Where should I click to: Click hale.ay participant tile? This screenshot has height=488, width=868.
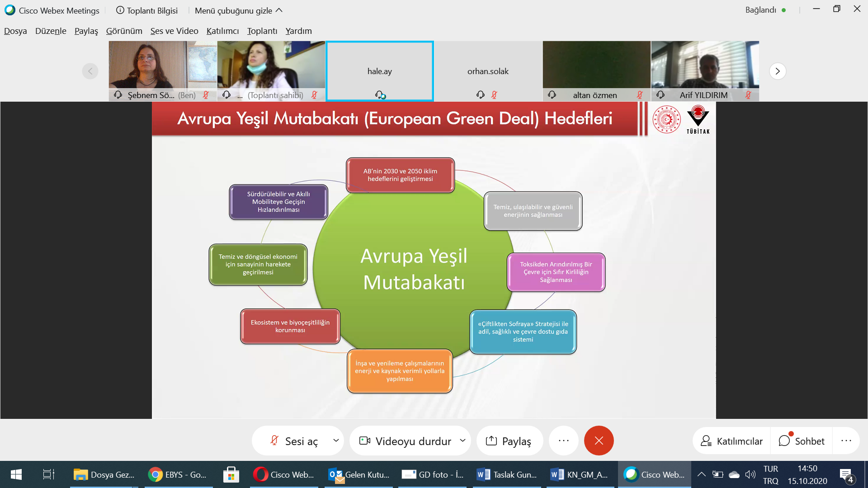(379, 71)
